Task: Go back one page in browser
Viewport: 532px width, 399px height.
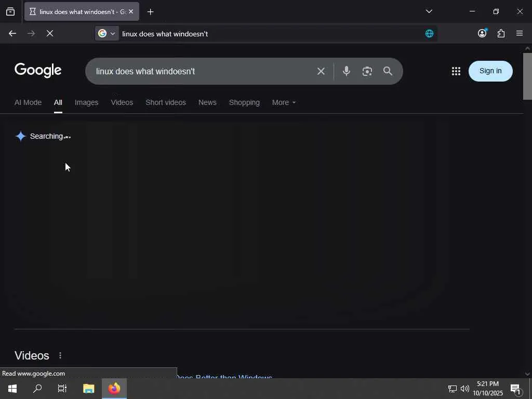Action: (12, 33)
